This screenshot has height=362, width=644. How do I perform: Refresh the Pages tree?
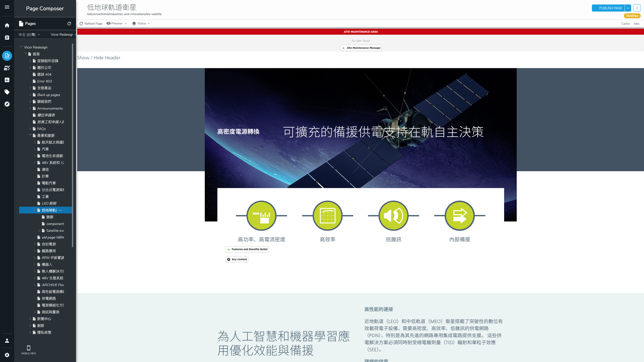pos(69,24)
